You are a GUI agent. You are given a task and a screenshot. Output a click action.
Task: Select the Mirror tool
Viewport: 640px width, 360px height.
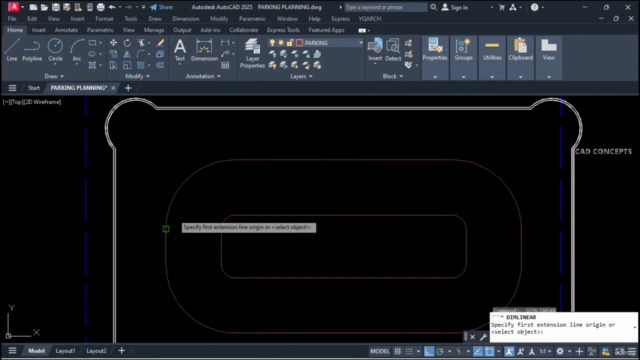pyautogui.click(x=127, y=54)
